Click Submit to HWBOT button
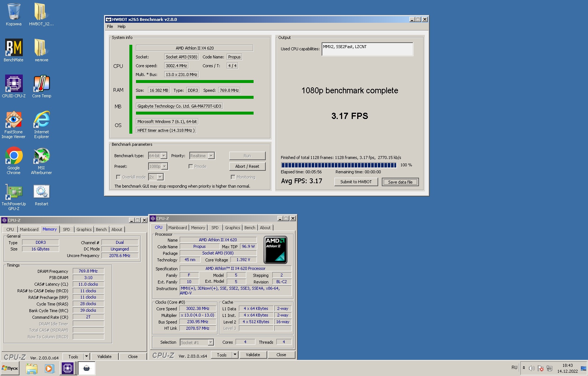 356,182
